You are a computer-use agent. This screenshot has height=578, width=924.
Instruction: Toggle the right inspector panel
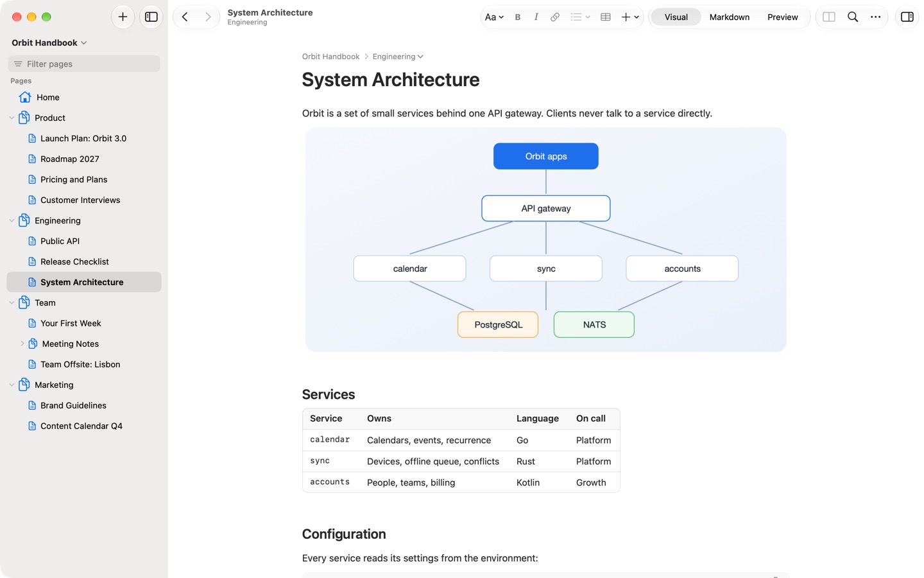[907, 17]
